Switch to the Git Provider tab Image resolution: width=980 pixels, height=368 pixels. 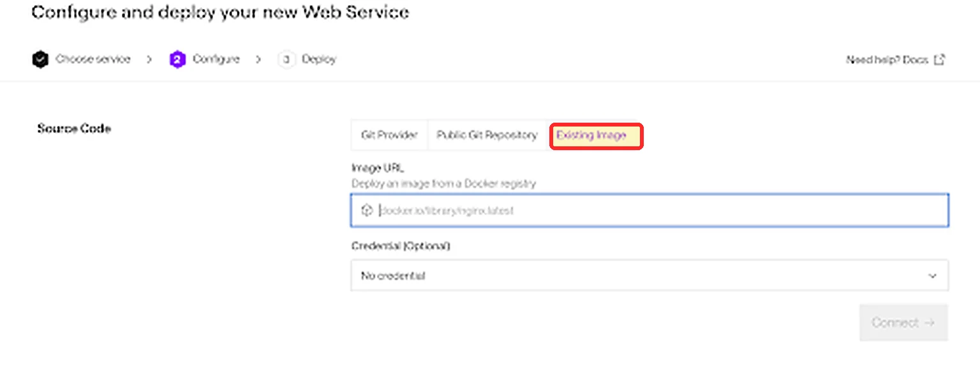[389, 135]
